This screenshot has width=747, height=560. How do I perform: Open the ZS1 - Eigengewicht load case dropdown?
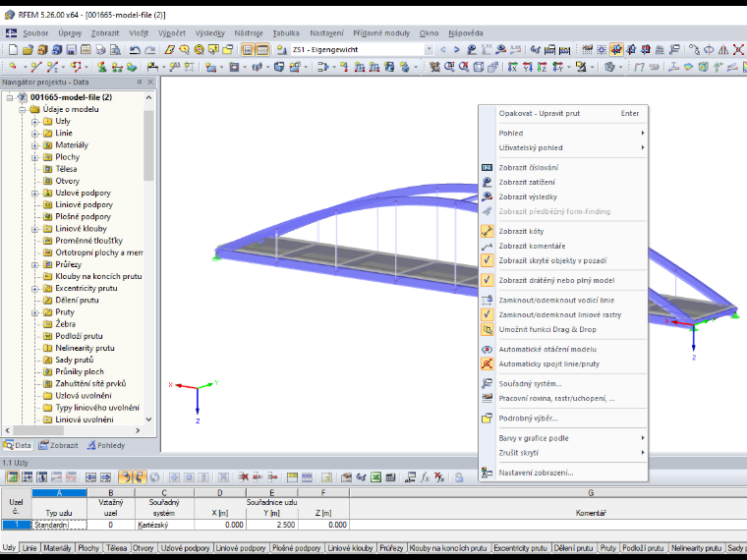(x=429, y=49)
